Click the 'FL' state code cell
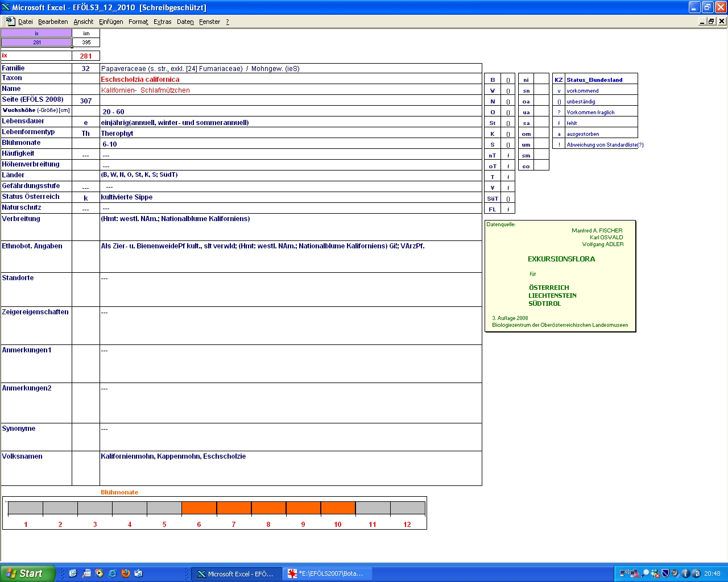The width and height of the screenshot is (728, 582). click(493, 210)
